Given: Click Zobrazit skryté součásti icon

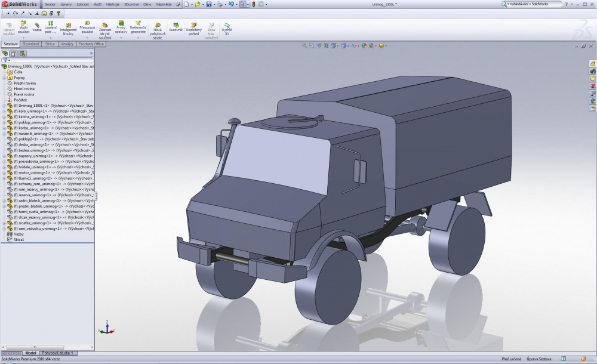Looking at the screenshot, I should tap(104, 31).
